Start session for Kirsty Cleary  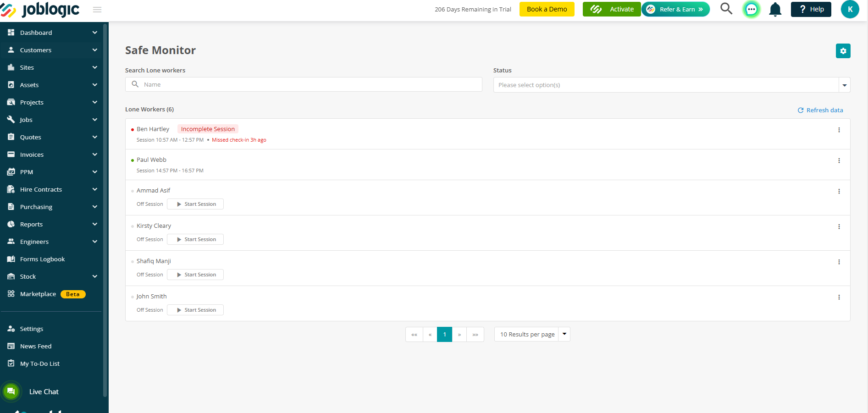tap(195, 239)
